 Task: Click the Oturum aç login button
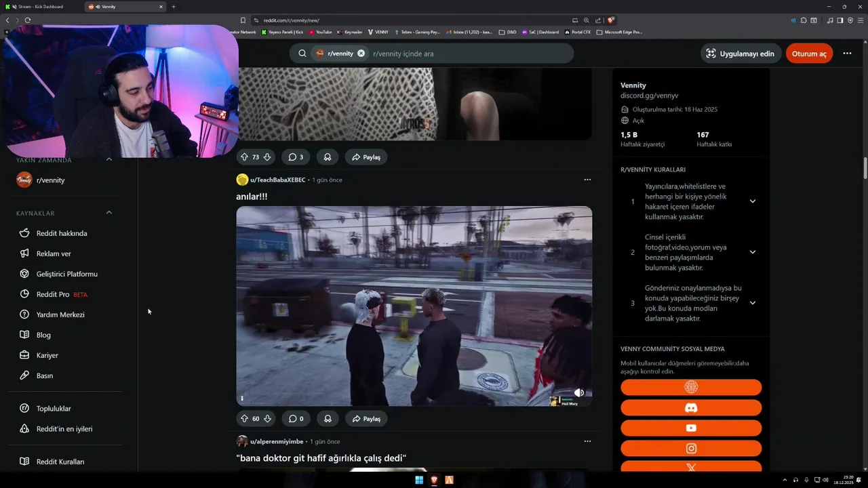pyautogui.click(x=809, y=54)
